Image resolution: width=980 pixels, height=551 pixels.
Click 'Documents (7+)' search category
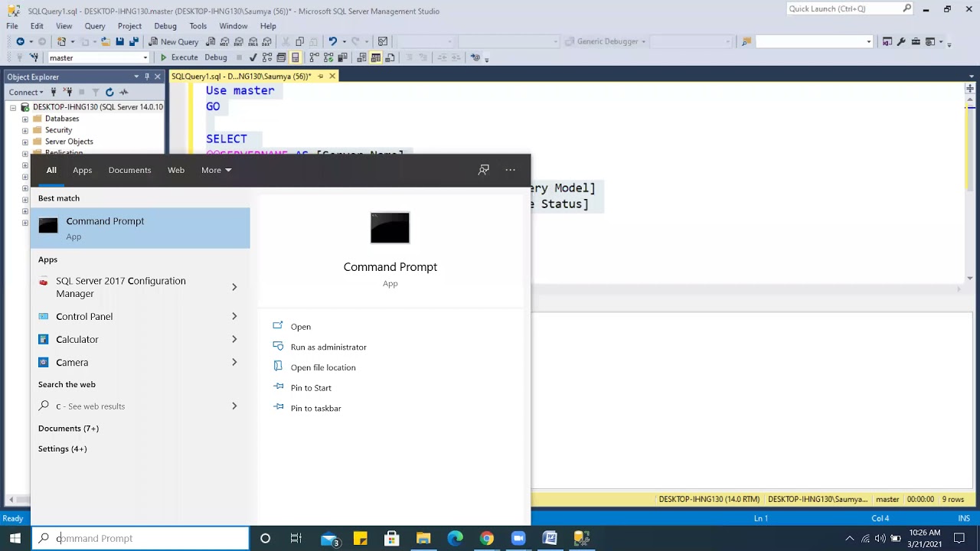[68, 429]
